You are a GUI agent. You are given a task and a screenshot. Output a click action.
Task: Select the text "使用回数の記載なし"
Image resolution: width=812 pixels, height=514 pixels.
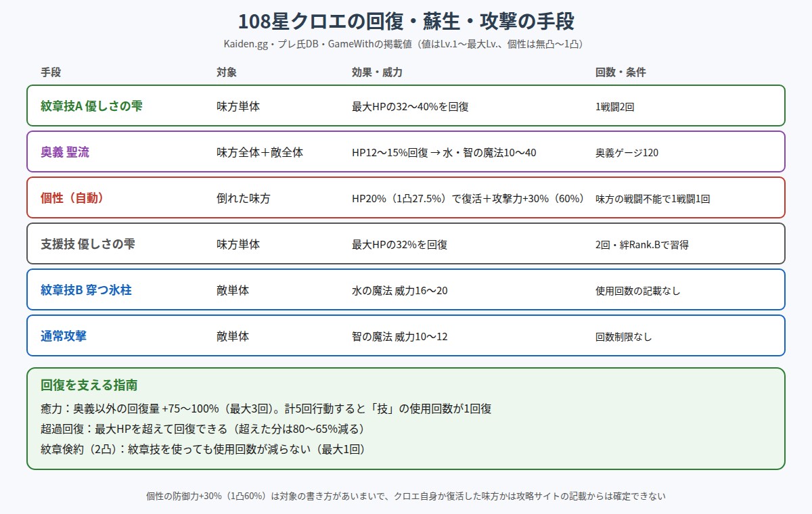(x=638, y=291)
